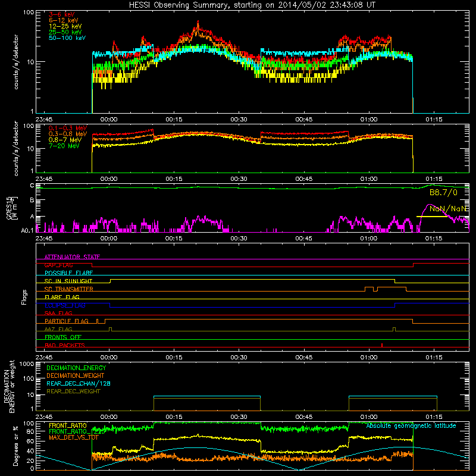Click the HESSI Observing Summary title text
The width and height of the screenshot is (476, 476).
click(x=252, y=5)
